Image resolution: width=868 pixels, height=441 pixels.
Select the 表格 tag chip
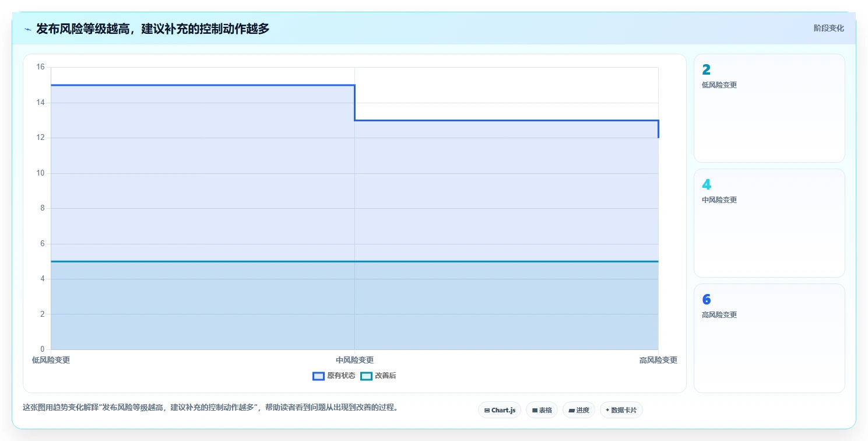click(x=542, y=410)
